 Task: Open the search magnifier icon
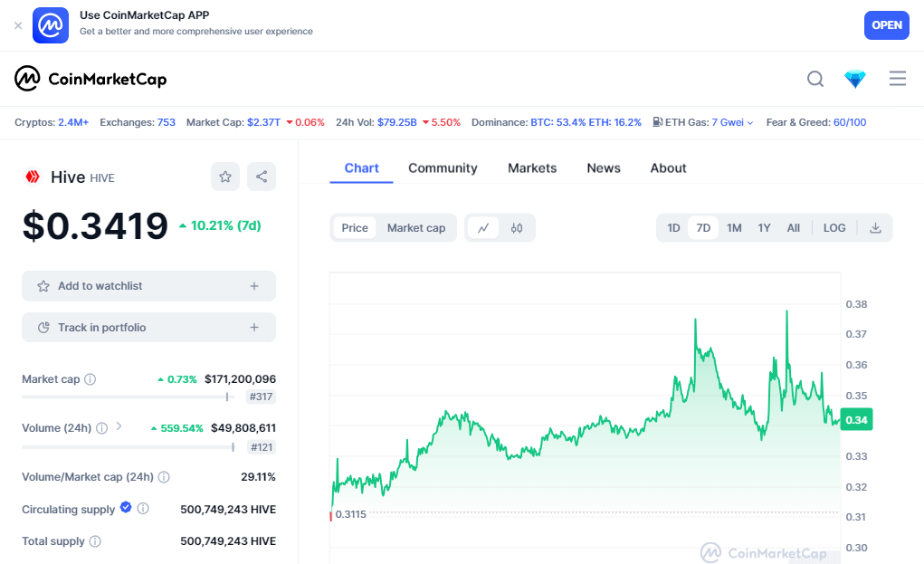tap(815, 80)
